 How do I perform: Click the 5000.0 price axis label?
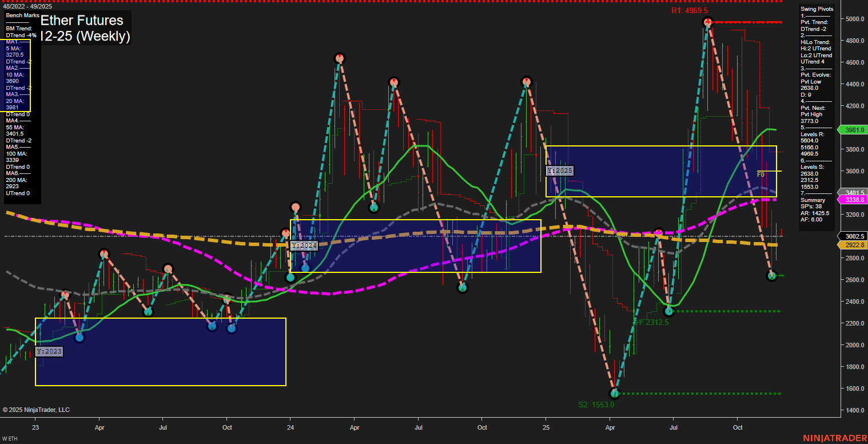[x=854, y=19]
